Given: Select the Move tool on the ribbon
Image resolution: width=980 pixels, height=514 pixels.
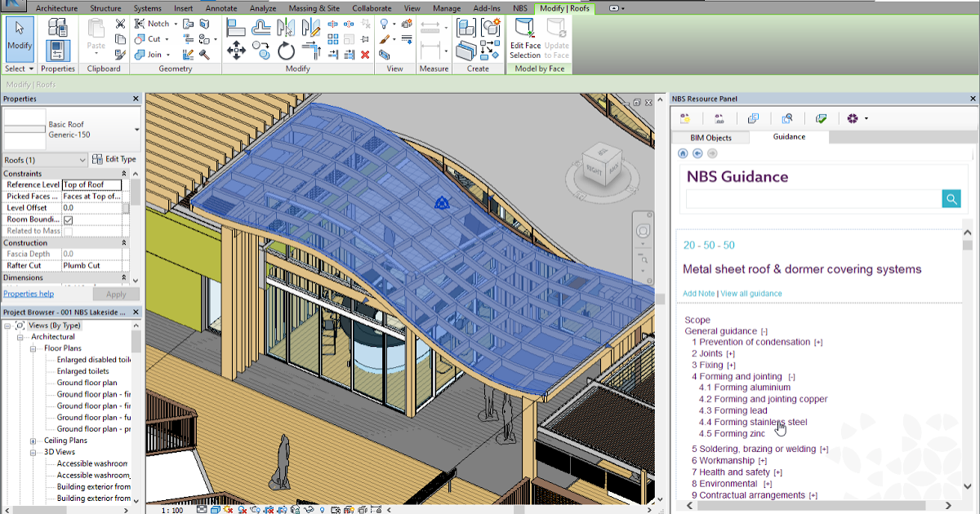Looking at the screenshot, I should (237, 49).
